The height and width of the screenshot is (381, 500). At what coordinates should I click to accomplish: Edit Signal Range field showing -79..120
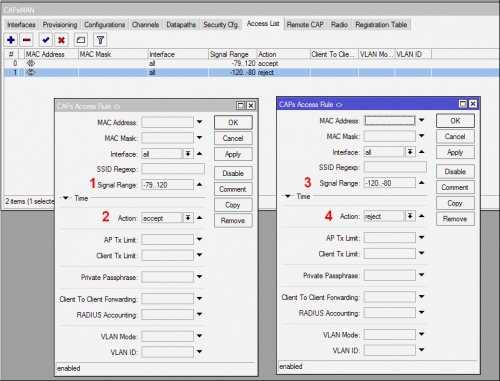tap(167, 185)
